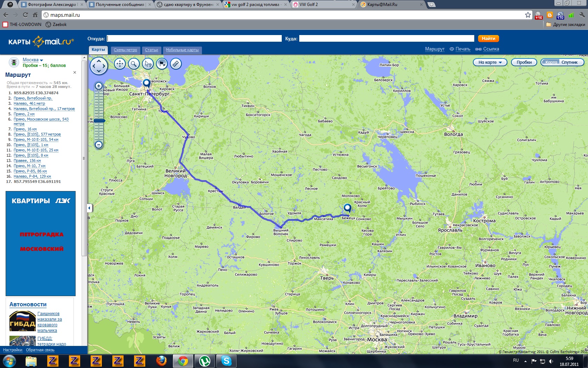
Task: Switch to the VW Golf 2 browser tab
Action: pos(324,5)
